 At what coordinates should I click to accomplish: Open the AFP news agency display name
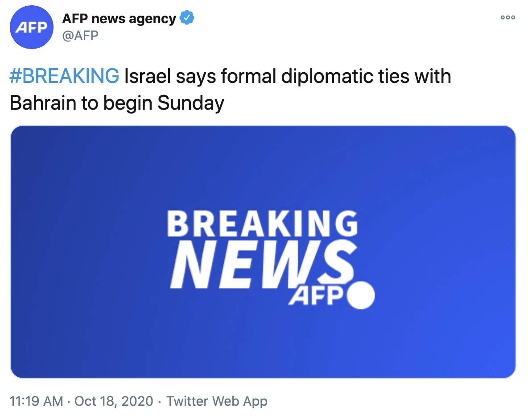[x=119, y=19]
